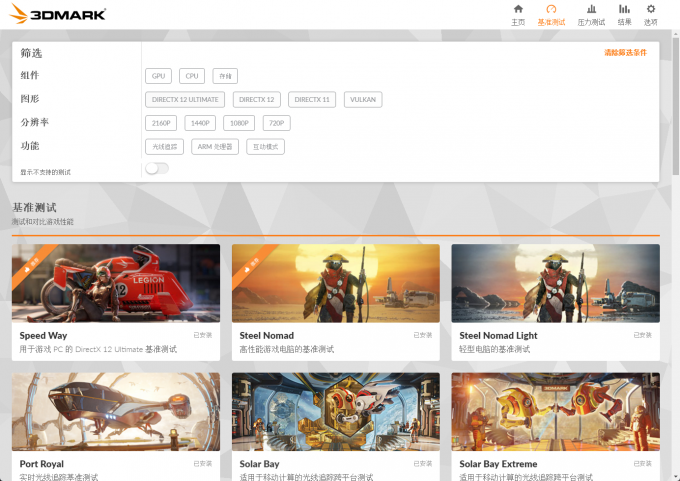Select Vulkan graphics filter
This screenshot has width=680, height=481.
click(x=363, y=99)
